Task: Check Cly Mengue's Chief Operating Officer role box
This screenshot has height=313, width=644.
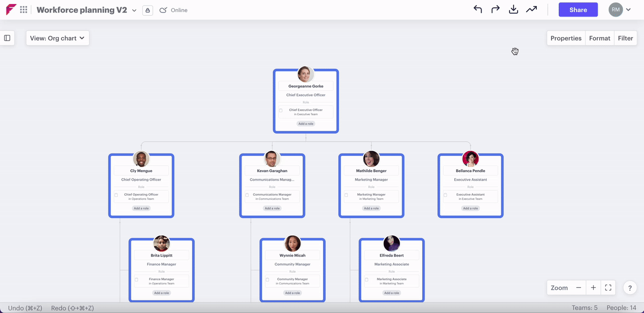Action: [x=116, y=195]
